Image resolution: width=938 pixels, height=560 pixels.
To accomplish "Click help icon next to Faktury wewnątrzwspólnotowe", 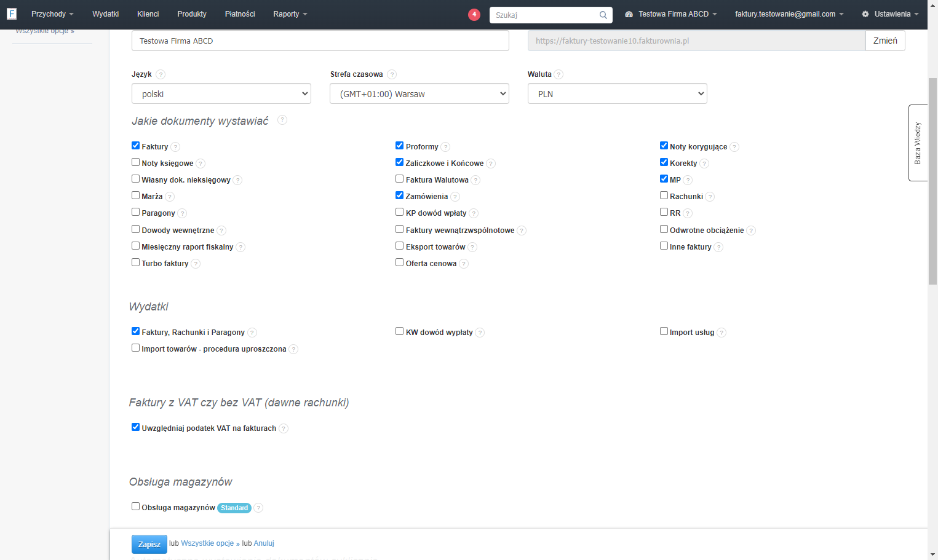I will (522, 231).
